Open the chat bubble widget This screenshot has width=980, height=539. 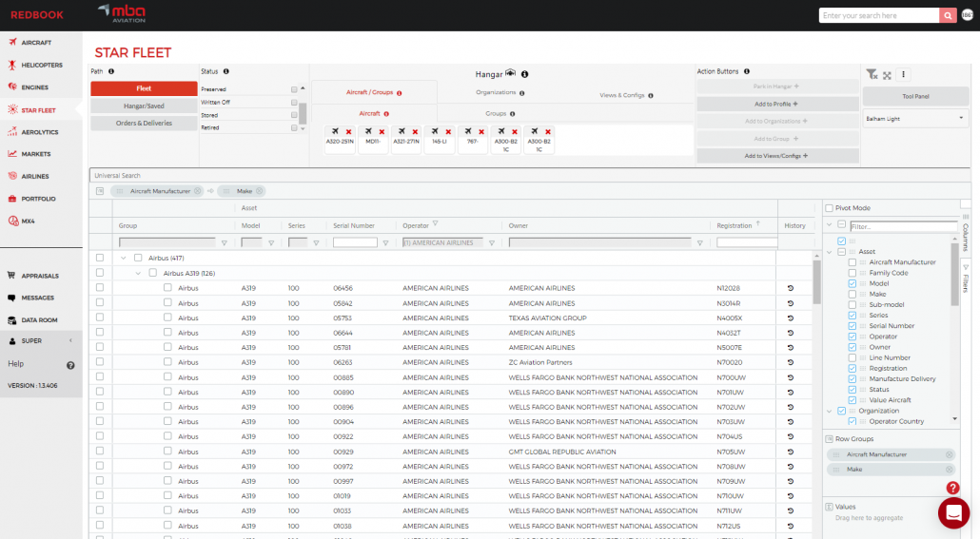pyautogui.click(x=953, y=512)
